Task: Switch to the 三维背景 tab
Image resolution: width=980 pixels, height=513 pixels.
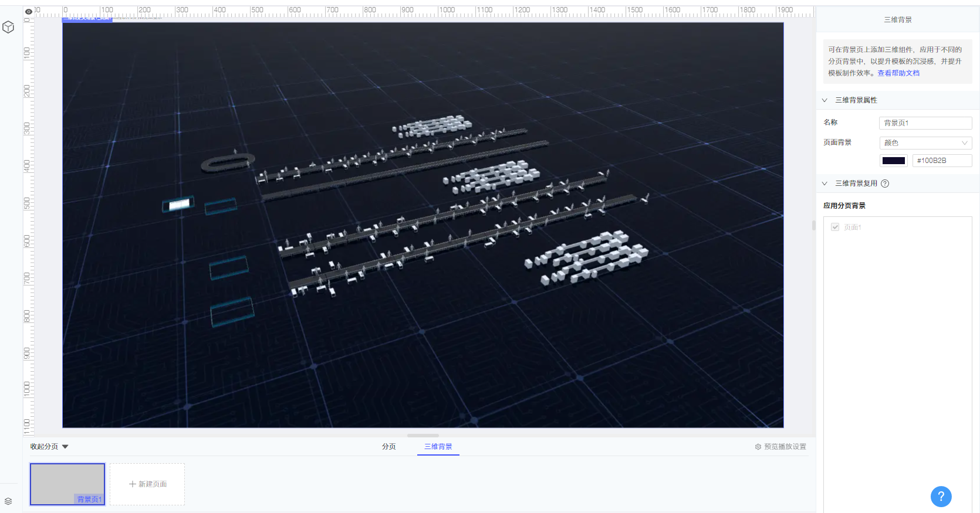Action: [x=438, y=447]
